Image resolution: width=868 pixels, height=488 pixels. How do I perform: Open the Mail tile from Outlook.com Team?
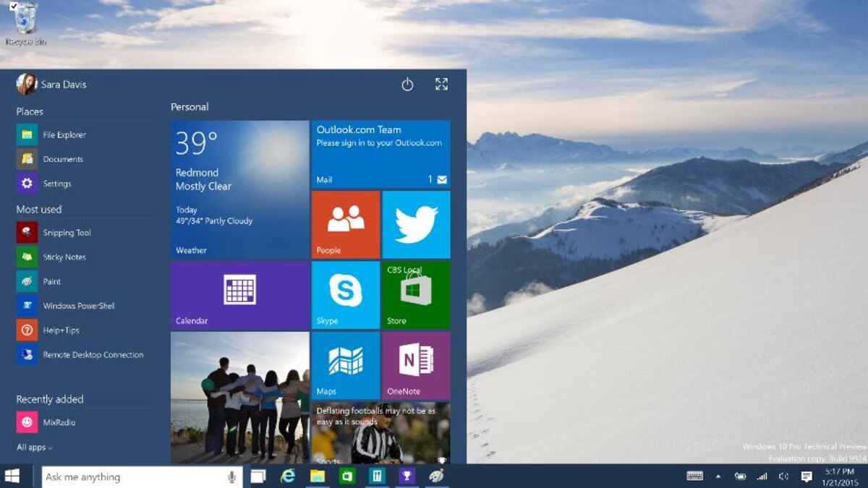tap(380, 153)
